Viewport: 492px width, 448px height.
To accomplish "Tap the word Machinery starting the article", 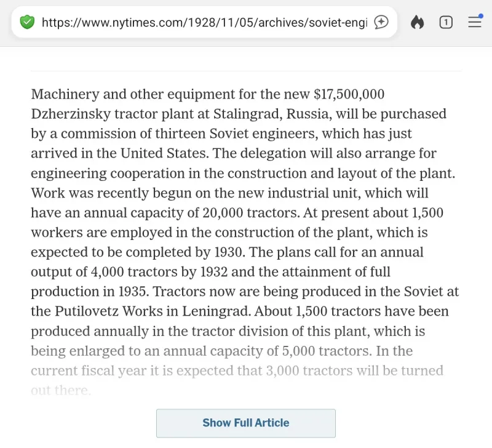I will pyautogui.click(x=65, y=95).
